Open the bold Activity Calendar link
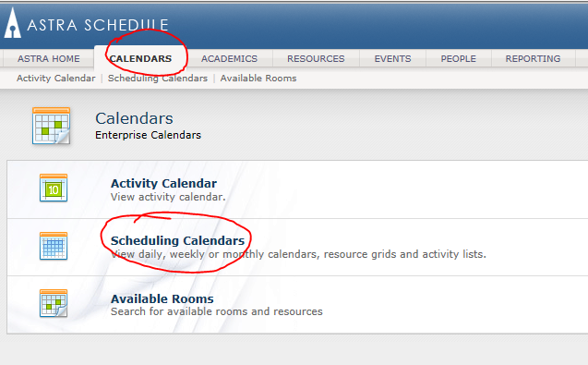The image size is (588, 365). pyautogui.click(x=163, y=183)
